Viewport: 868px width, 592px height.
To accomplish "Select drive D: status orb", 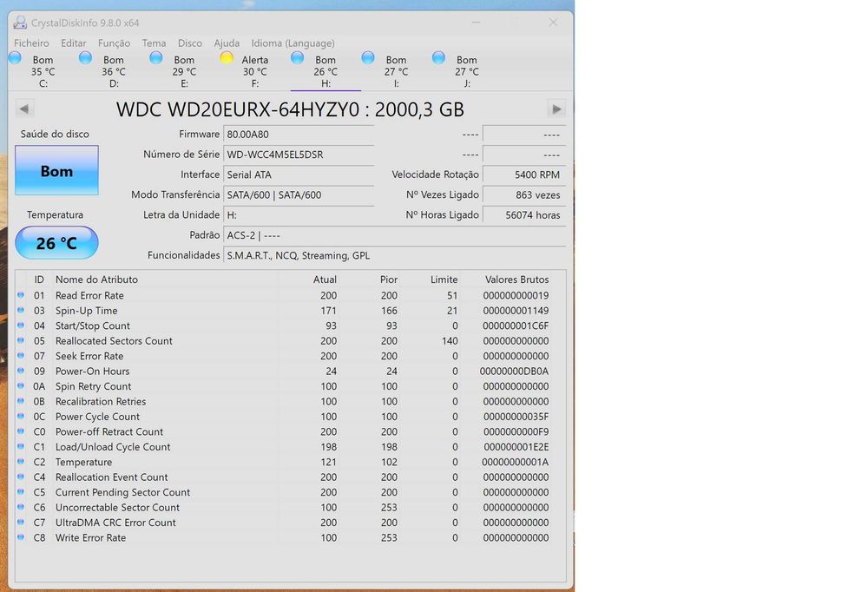I will pyautogui.click(x=85, y=57).
